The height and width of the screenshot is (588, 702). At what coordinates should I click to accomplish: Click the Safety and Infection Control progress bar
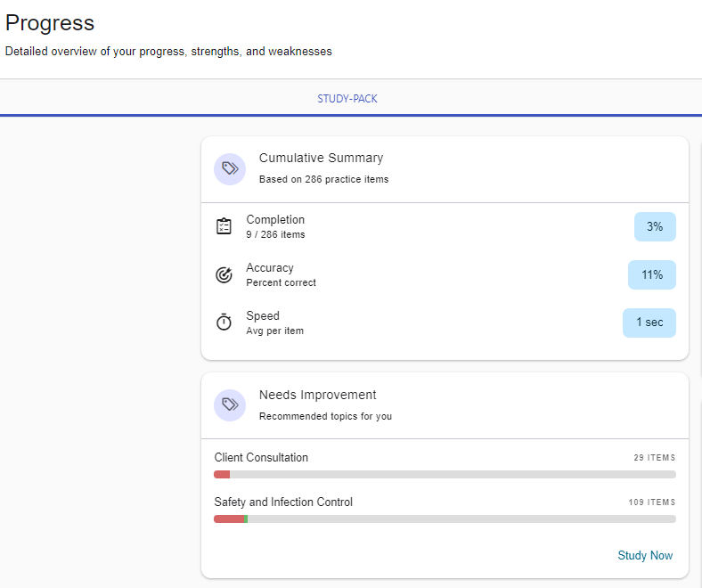pos(445,519)
